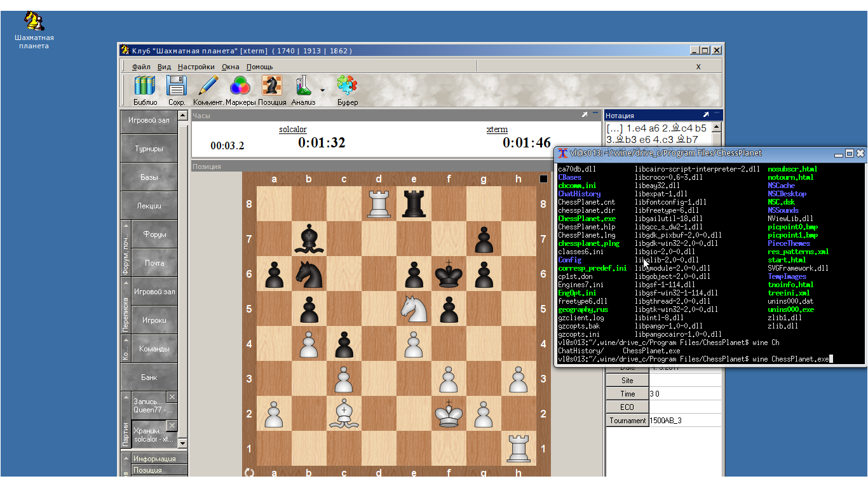Viewport: 868px width, 488px height.
Task: Open the Лекции section button
Action: tap(149, 206)
